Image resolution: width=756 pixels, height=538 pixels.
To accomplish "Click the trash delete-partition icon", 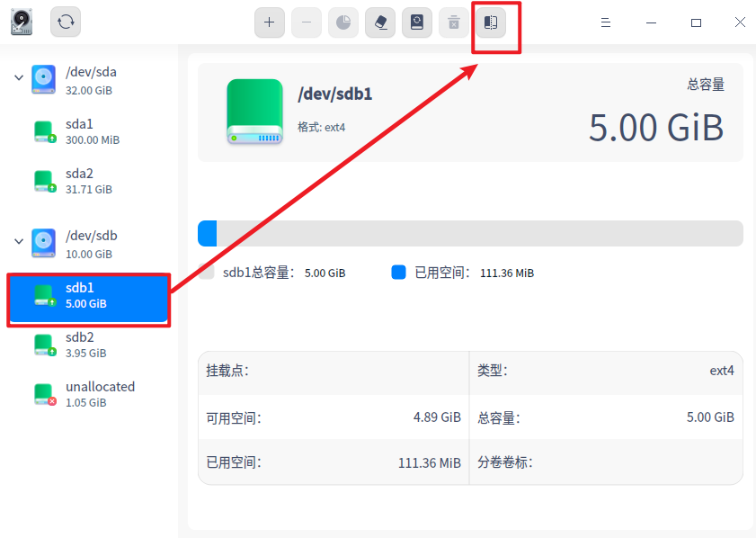I will [454, 22].
